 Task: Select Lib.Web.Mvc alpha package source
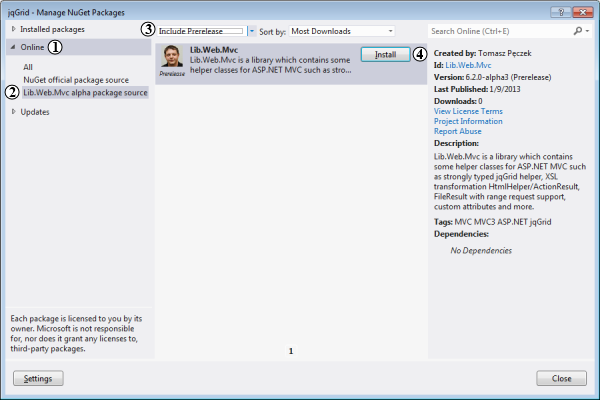tap(85, 93)
